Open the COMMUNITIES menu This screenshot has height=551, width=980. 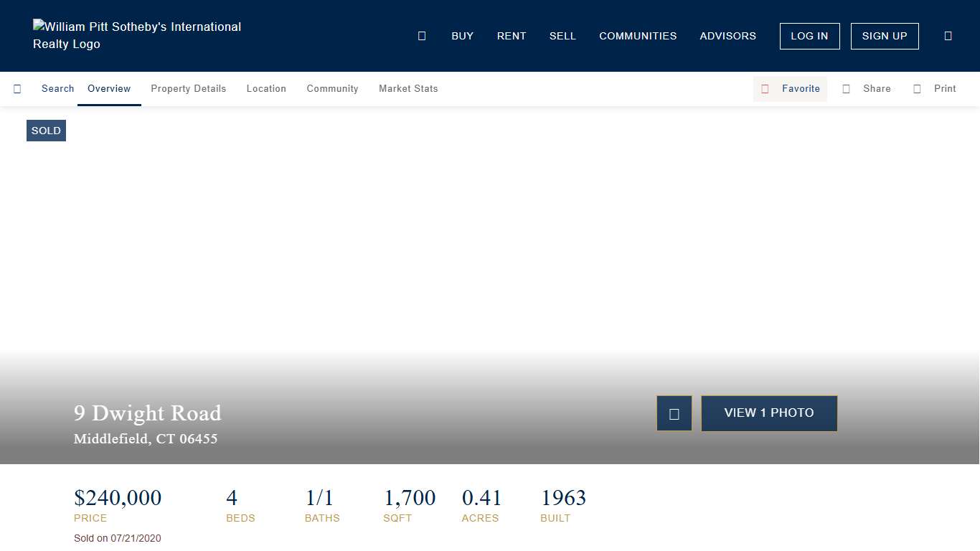[x=638, y=36]
